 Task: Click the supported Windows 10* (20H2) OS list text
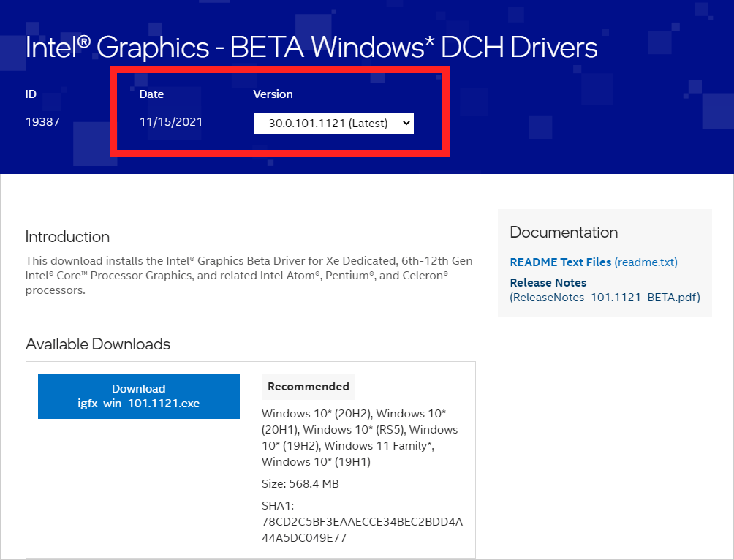360,437
